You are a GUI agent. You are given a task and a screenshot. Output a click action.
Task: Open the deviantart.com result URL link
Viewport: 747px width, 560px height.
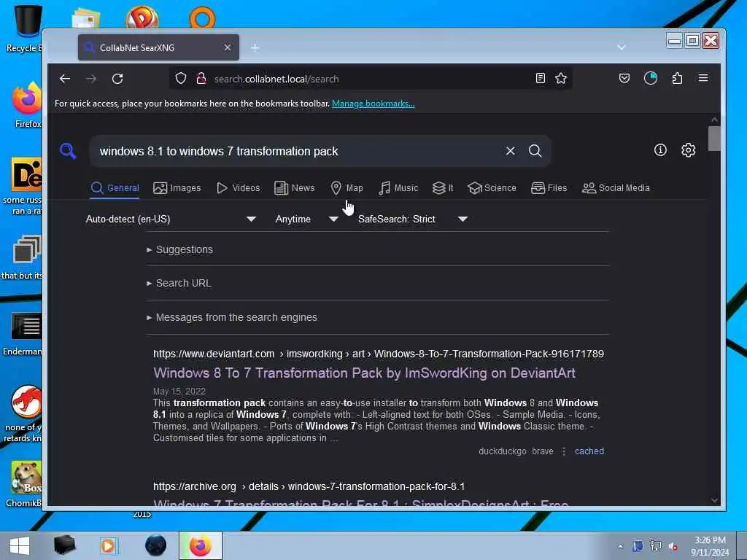(379, 354)
